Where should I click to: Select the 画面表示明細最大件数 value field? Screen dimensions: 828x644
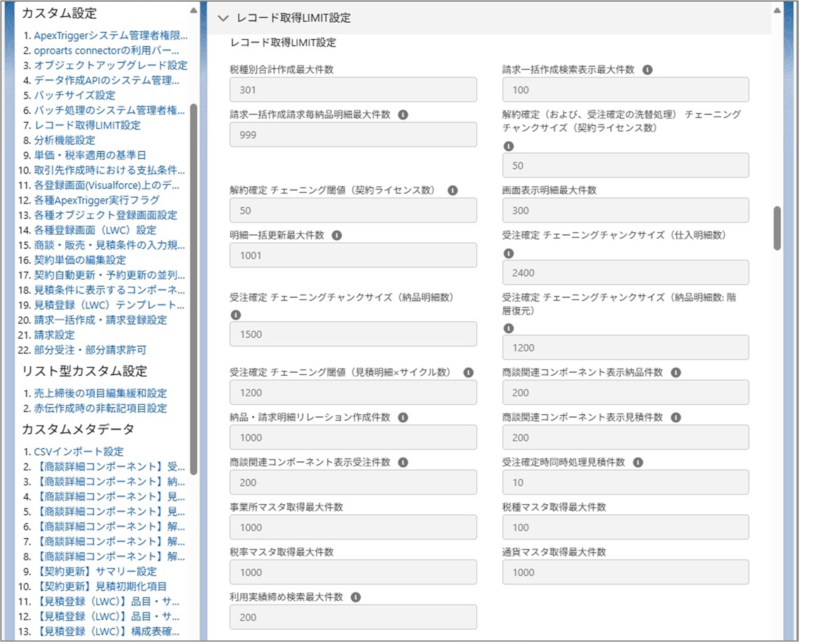pyautogui.click(x=625, y=210)
